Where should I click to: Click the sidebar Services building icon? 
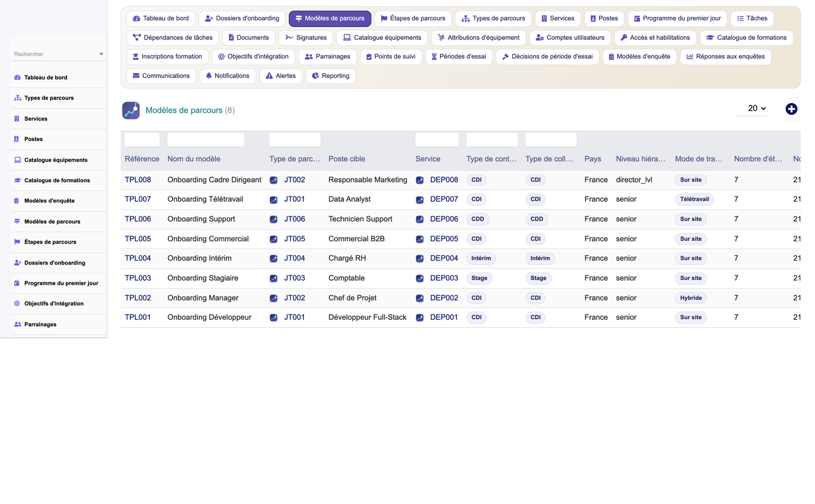17,118
